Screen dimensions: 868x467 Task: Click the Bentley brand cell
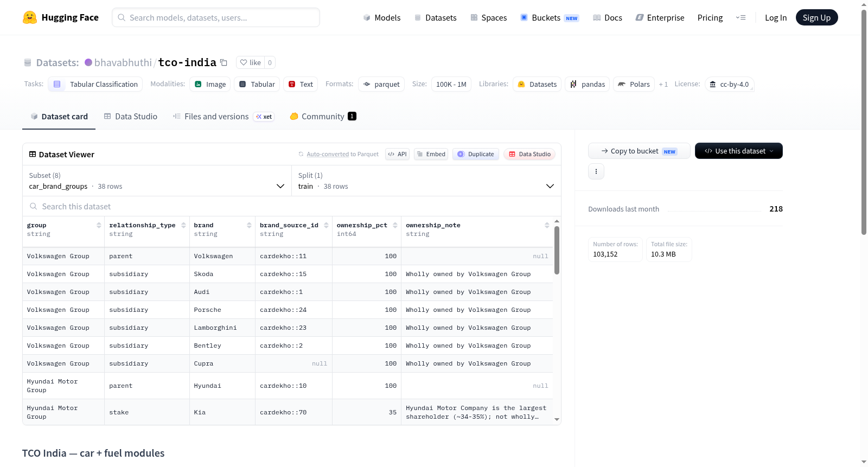222,346
